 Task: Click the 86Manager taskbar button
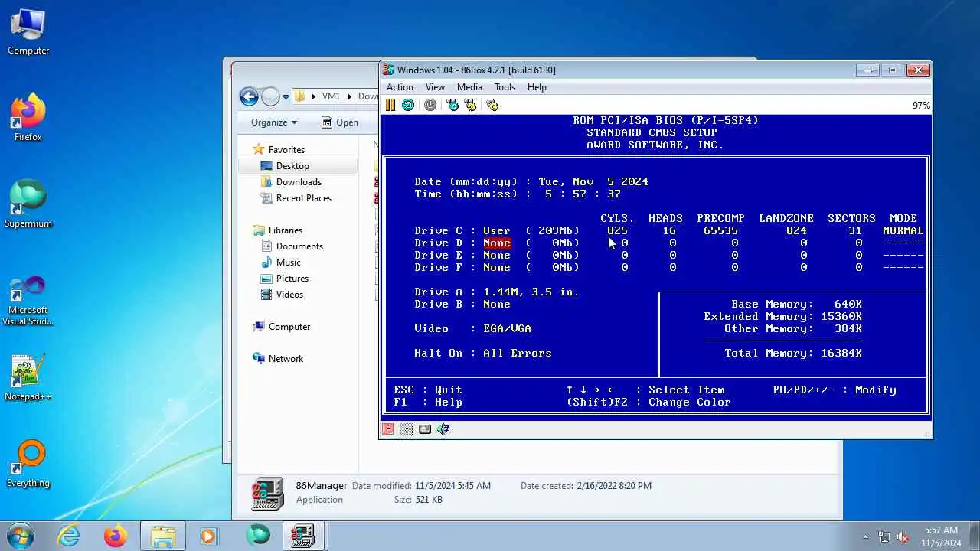coord(303,536)
